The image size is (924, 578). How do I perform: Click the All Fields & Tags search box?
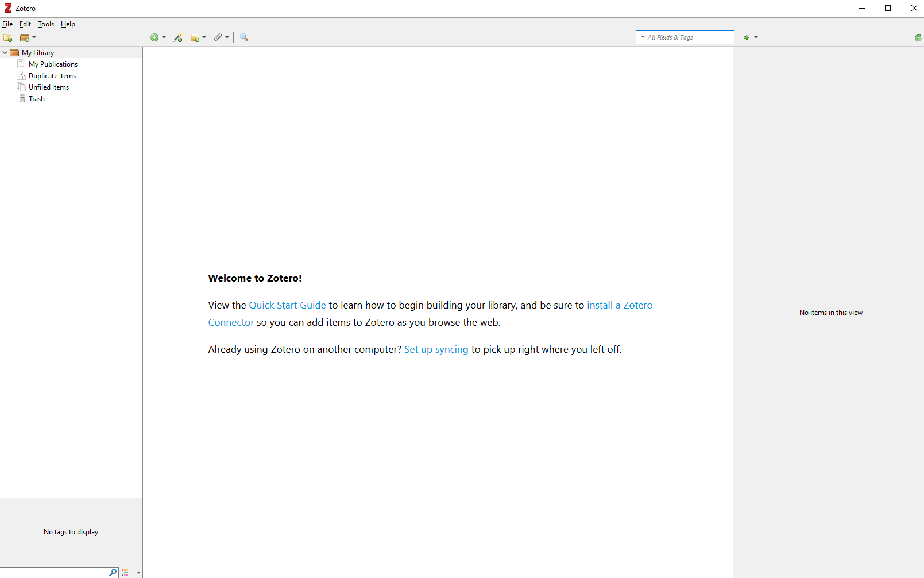[689, 37]
